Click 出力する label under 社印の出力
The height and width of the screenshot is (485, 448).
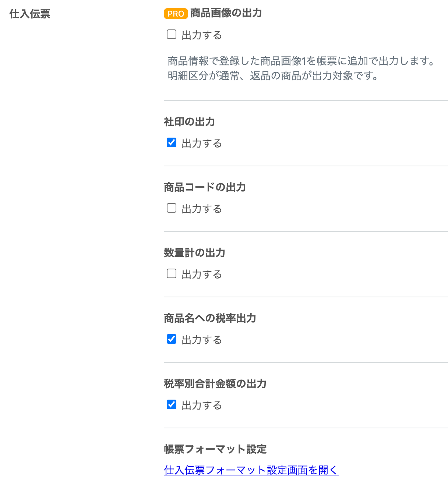pos(202,144)
